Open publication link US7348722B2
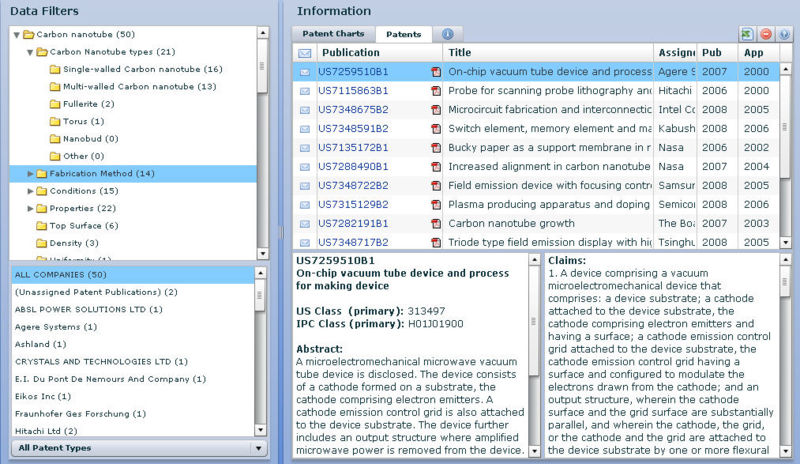 pyautogui.click(x=353, y=186)
